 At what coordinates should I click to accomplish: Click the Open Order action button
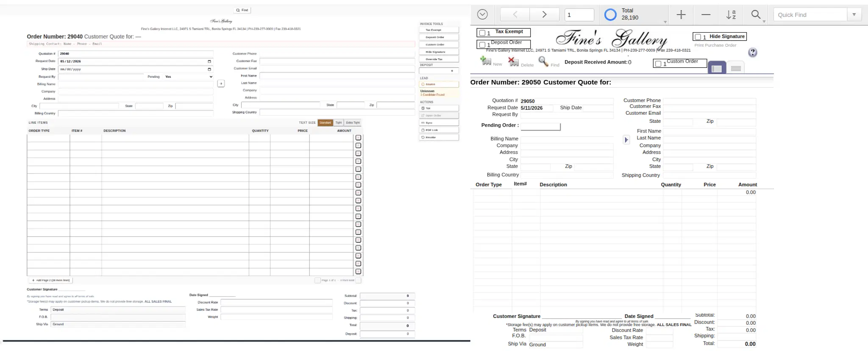[439, 115]
